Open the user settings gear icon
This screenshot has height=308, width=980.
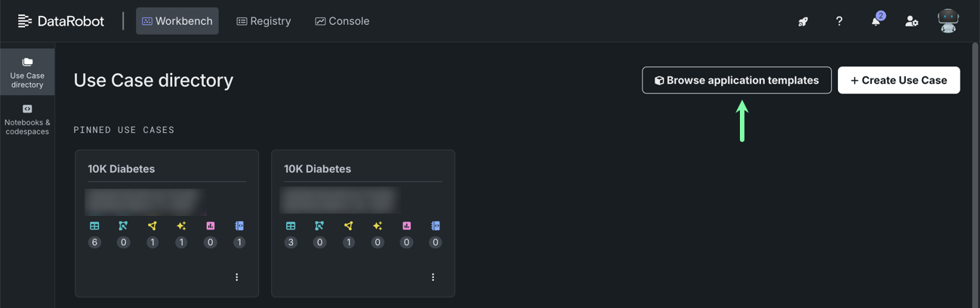click(911, 21)
